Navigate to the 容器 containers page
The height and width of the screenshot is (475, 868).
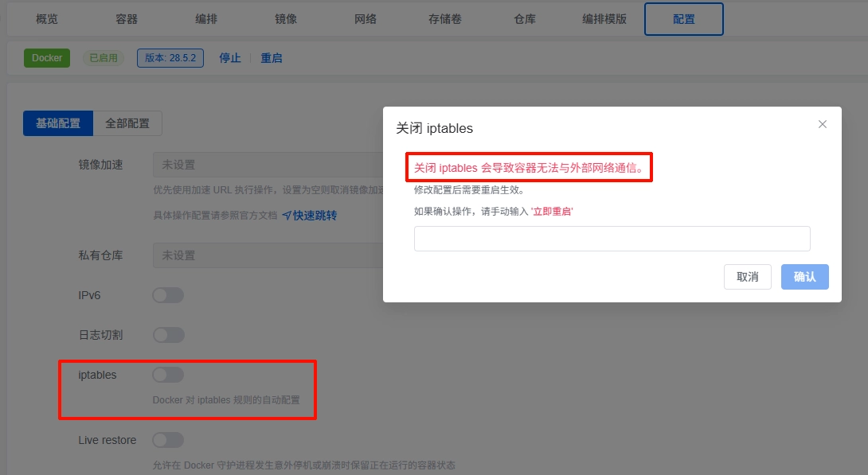click(126, 19)
